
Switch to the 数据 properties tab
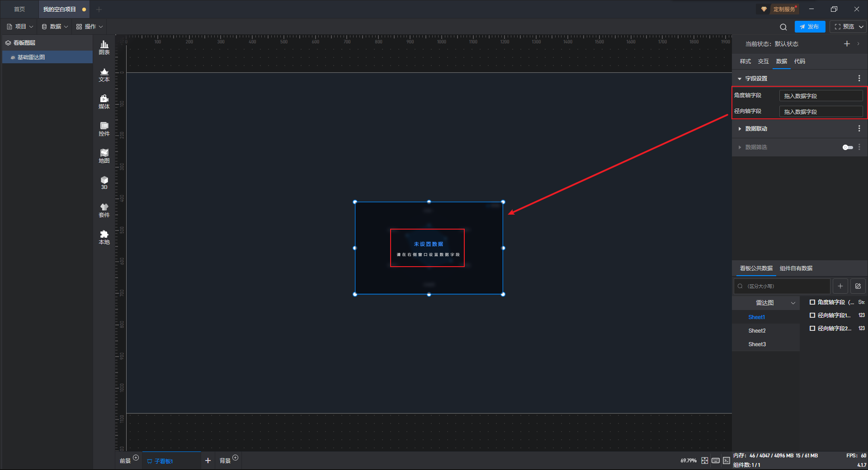tap(782, 61)
